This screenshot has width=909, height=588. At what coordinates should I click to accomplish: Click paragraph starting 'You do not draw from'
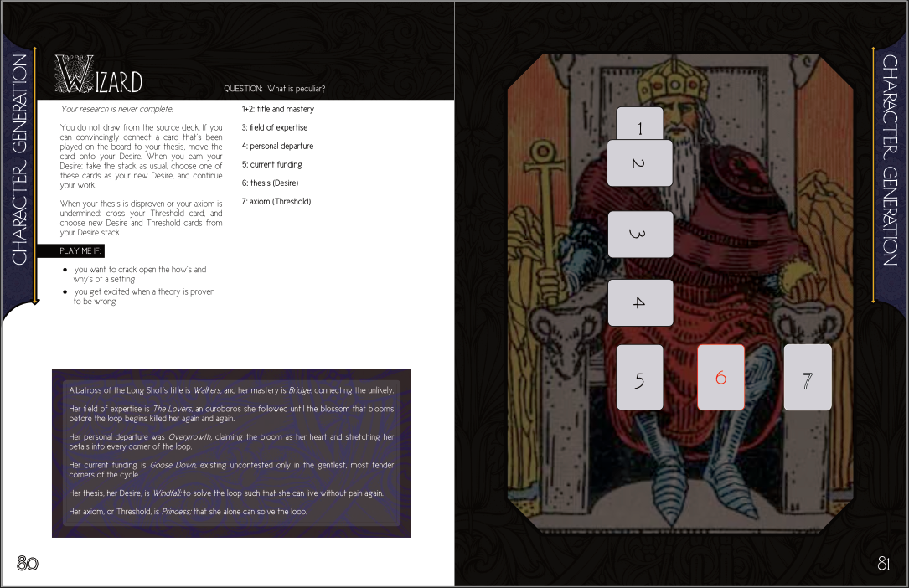click(141, 157)
